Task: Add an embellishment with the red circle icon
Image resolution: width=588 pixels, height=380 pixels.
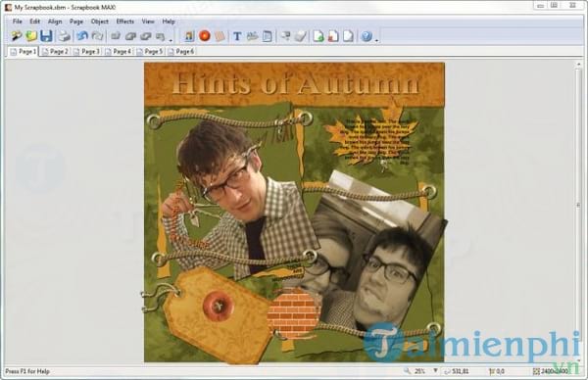Action: point(205,36)
